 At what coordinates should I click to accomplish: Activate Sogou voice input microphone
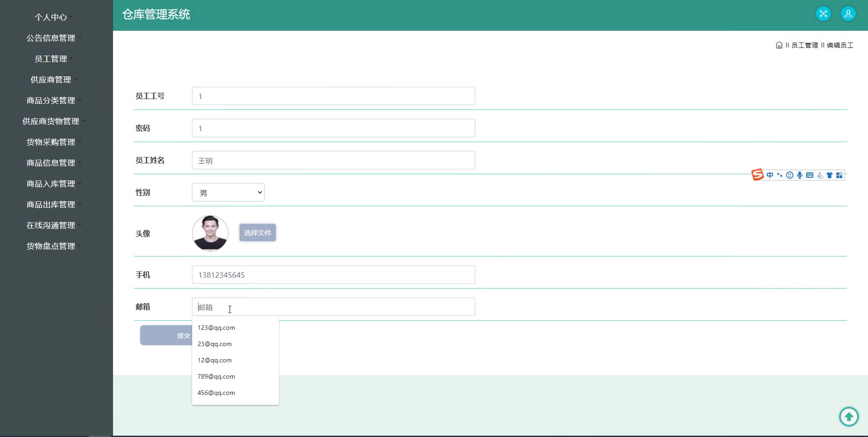point(800,175)
